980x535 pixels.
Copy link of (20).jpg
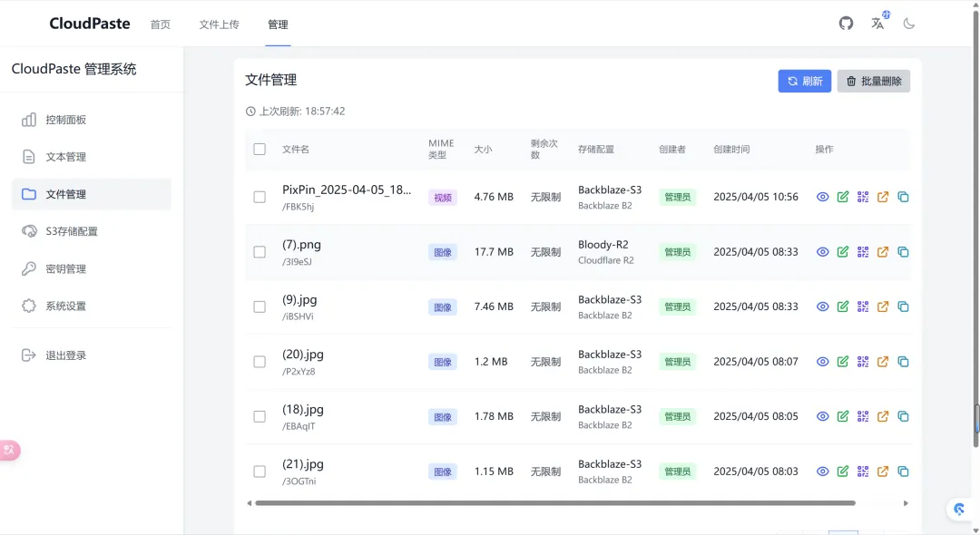pos(903,362)
